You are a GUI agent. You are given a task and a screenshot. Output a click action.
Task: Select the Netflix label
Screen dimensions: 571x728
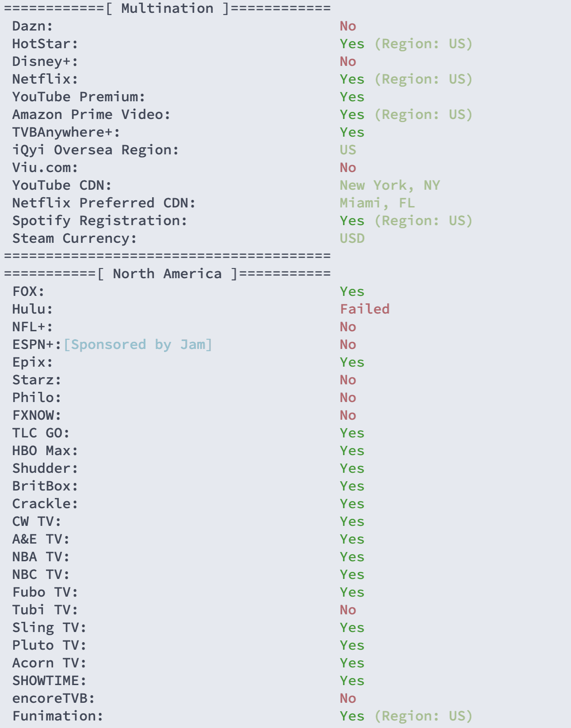point(45,79)
